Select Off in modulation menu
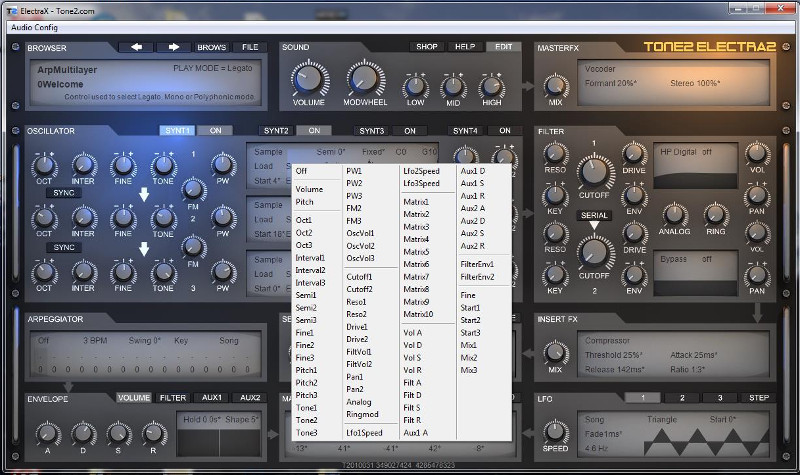 (316, 171)
